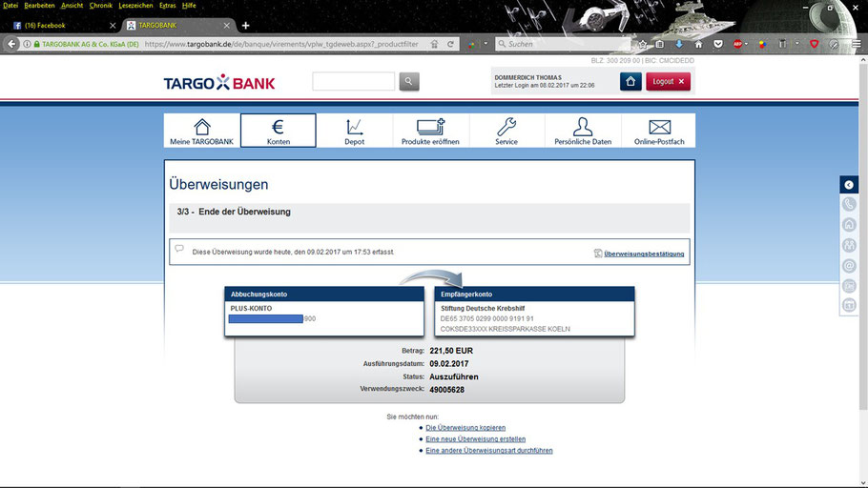The height and width of the screenshot is (488, 868).
Task: Open the Lesezeichen menu
Action: point(135,6)
